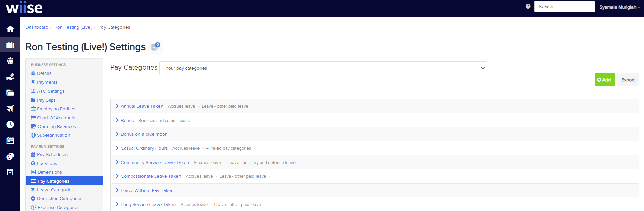Click the lifebuoy icon beside Superannuation

[33, 135]
